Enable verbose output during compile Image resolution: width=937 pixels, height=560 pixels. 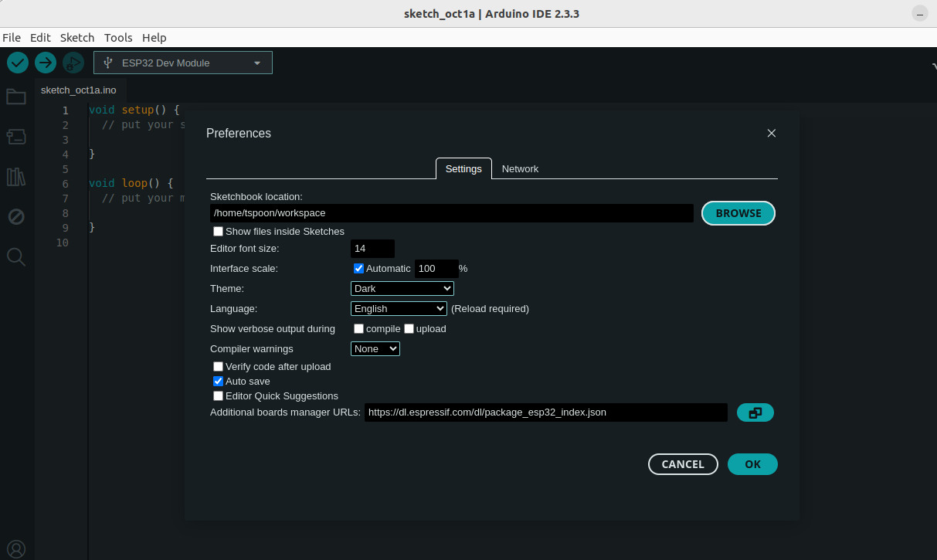(358, 329)
